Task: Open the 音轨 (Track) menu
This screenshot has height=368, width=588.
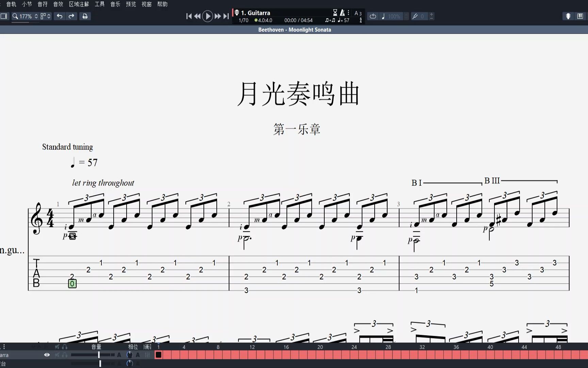Action: coord(11,4)
